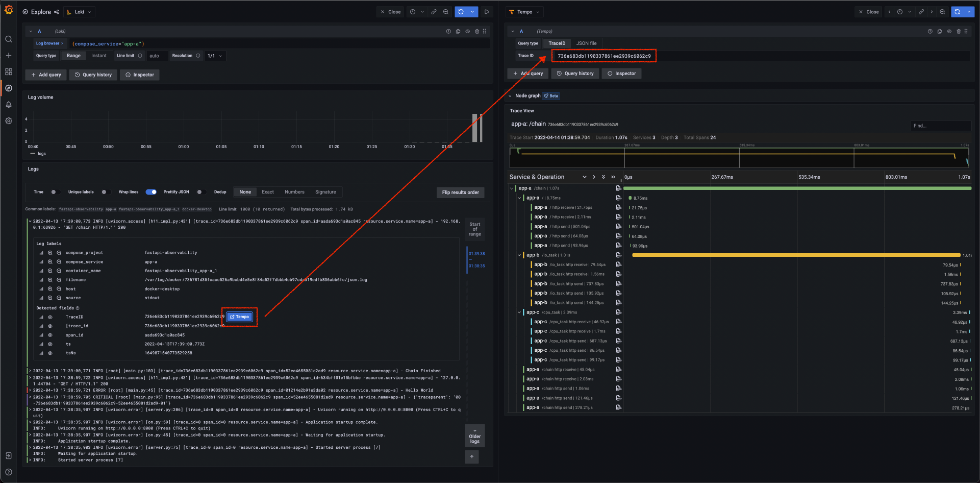
Task: Click the Find field in Trace View
Action: coord(941,126)
